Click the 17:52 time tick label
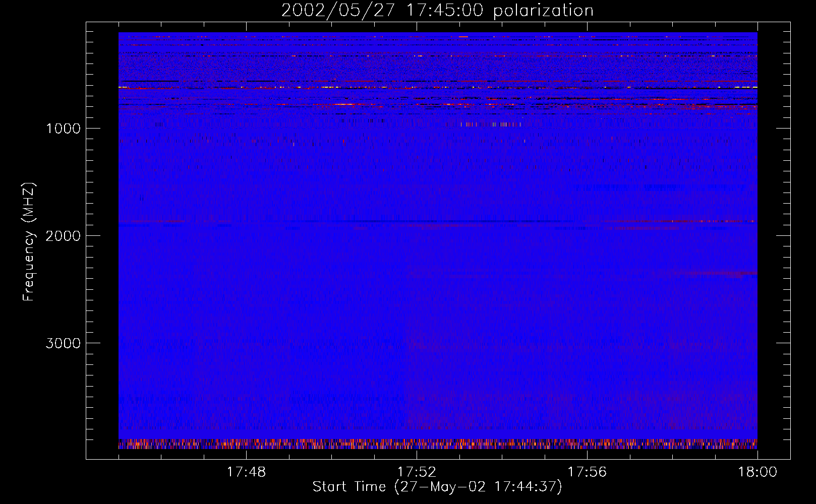Screen dimensions: 816x504 click(x=417, y=472)
